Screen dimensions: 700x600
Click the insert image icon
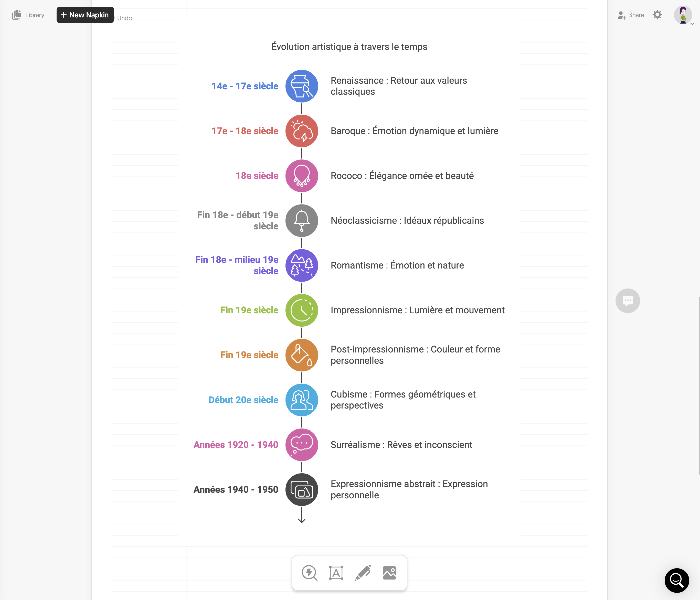point(389,573)
